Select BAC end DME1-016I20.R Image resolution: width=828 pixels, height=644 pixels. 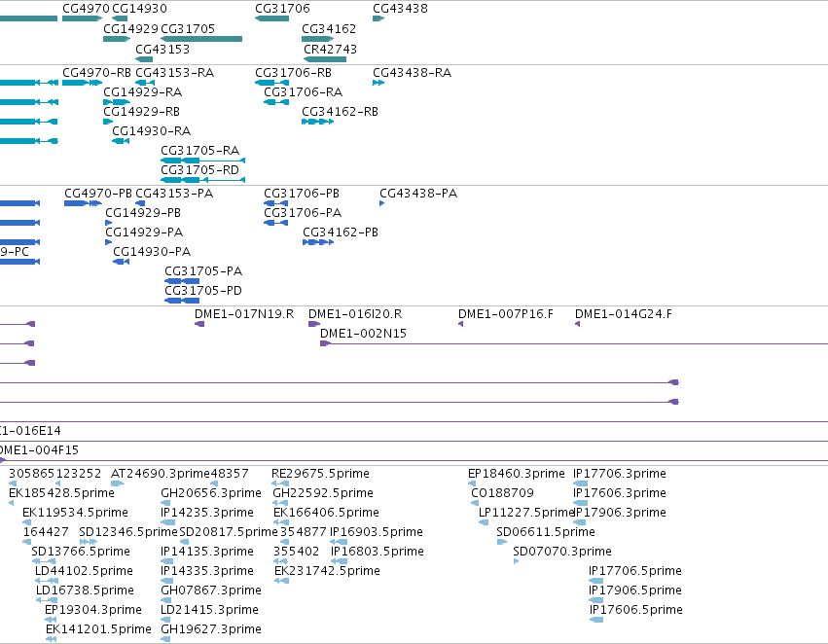coord(314,324)
